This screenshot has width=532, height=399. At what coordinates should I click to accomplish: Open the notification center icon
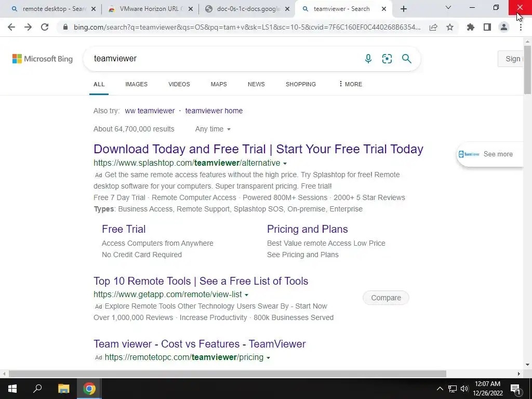[515, 389]
